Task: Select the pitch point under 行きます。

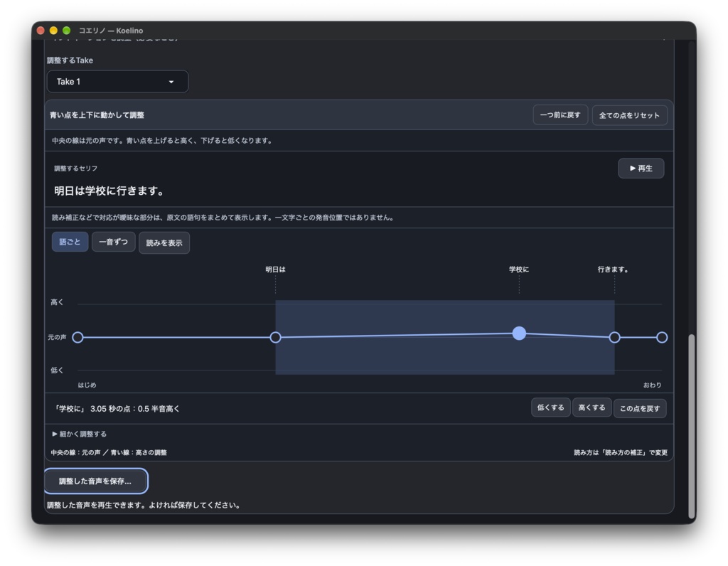Action: tap(614, 337)
